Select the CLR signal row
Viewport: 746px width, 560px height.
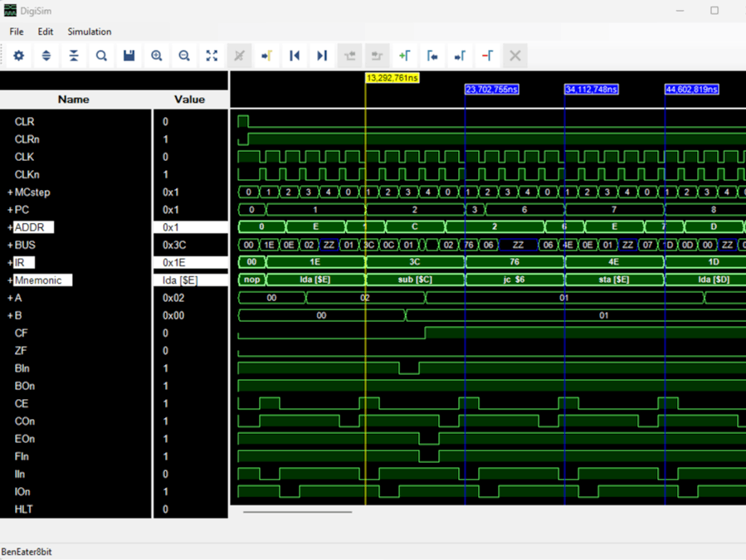coord(24,122)
